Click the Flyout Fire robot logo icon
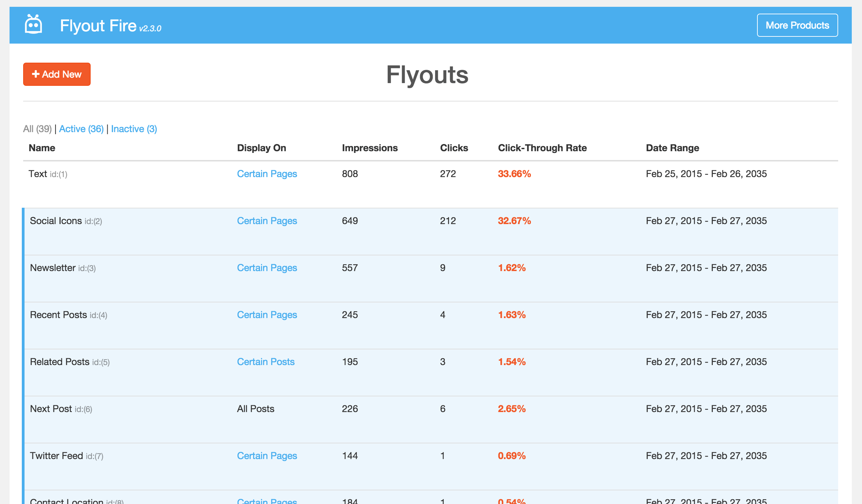This screenshot has width=862, height=504. (33, 25)
